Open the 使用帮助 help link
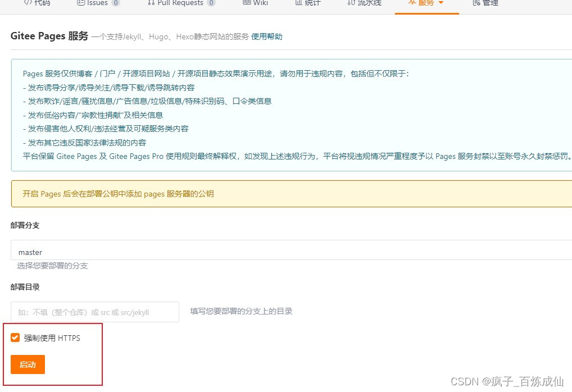The width and height of the screenshot is (572, 392). pyautogui.click(x=266, y=36)
